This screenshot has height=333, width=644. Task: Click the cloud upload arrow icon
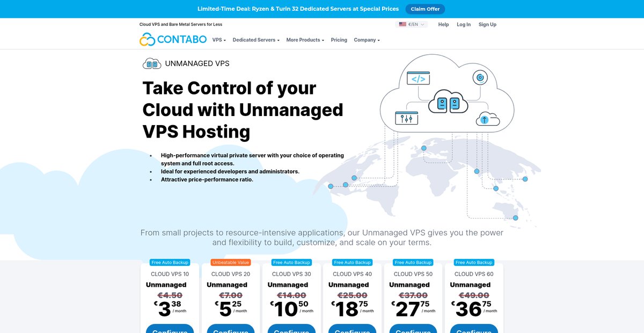(487, 119)
